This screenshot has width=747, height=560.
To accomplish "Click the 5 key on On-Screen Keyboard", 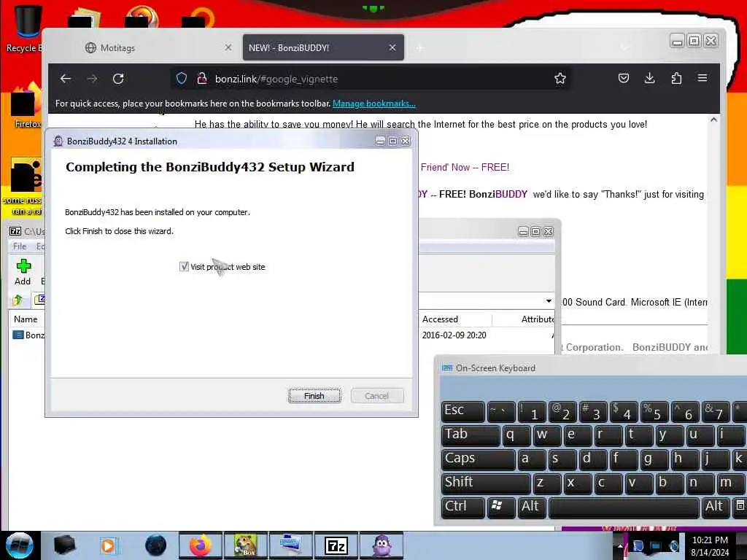I will tap(654, 411).
